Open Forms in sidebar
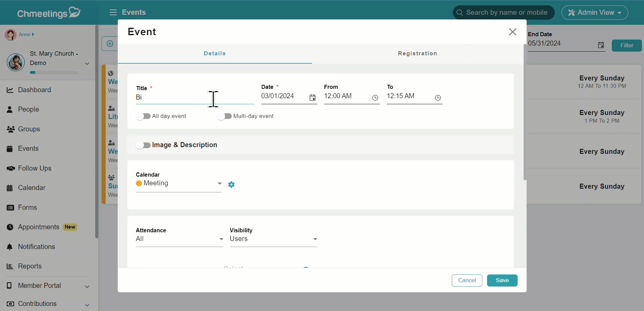Screen dimensions: 644x311 coord(28,208)
